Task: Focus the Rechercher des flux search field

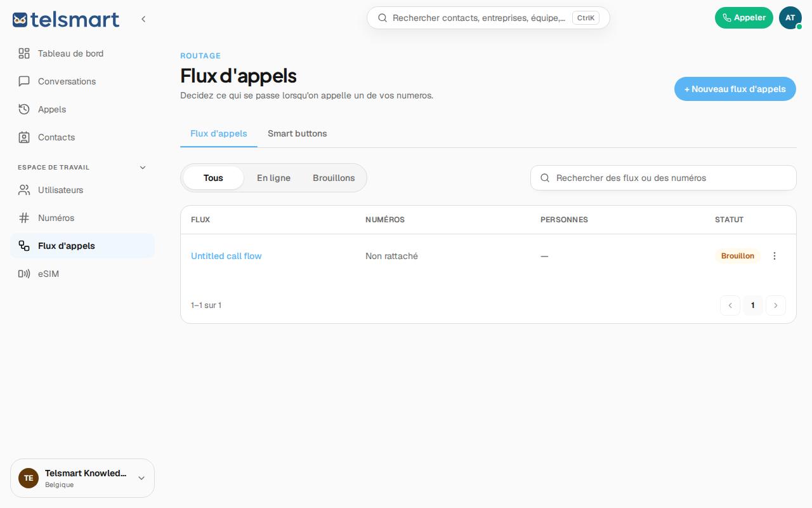Action: (x=664, y=178)
